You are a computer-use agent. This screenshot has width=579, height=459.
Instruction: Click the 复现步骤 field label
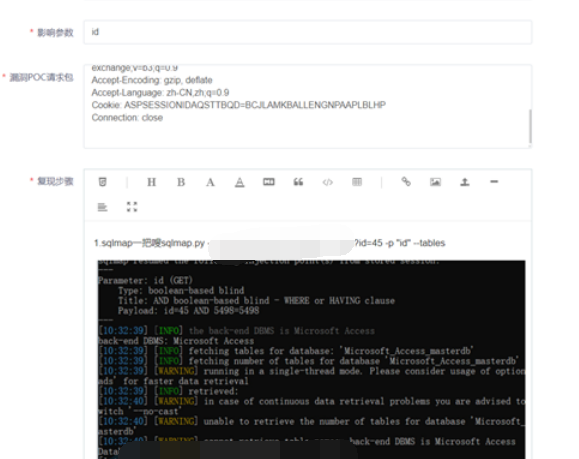coord(55,181)
